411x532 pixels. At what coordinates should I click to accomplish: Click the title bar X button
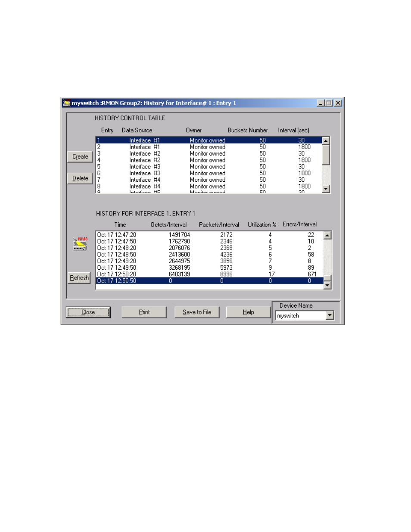[x=338, y=103]
